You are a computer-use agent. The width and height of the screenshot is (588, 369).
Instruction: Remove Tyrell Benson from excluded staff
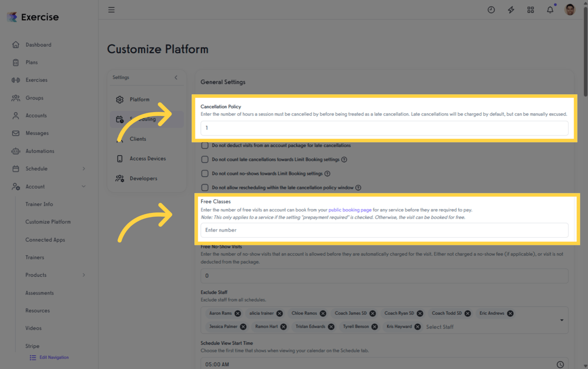click(x=375, y=327)
